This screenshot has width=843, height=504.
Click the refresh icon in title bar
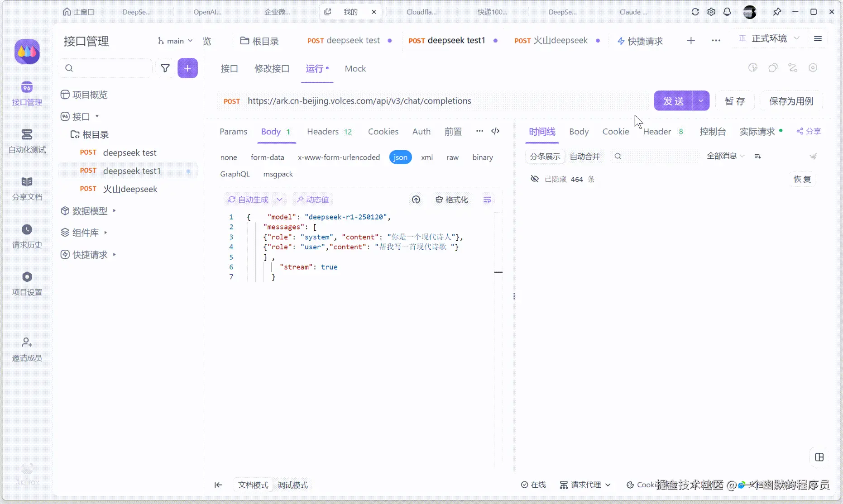695,12
